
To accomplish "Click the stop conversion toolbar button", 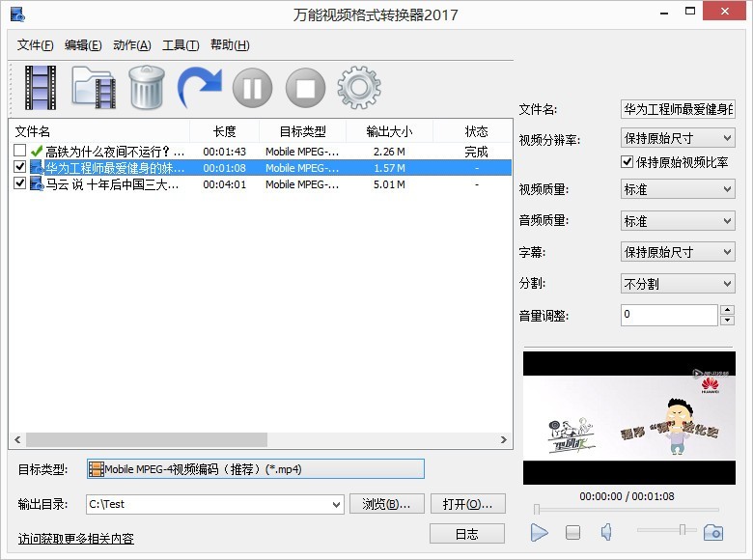I will coord(305,88).
